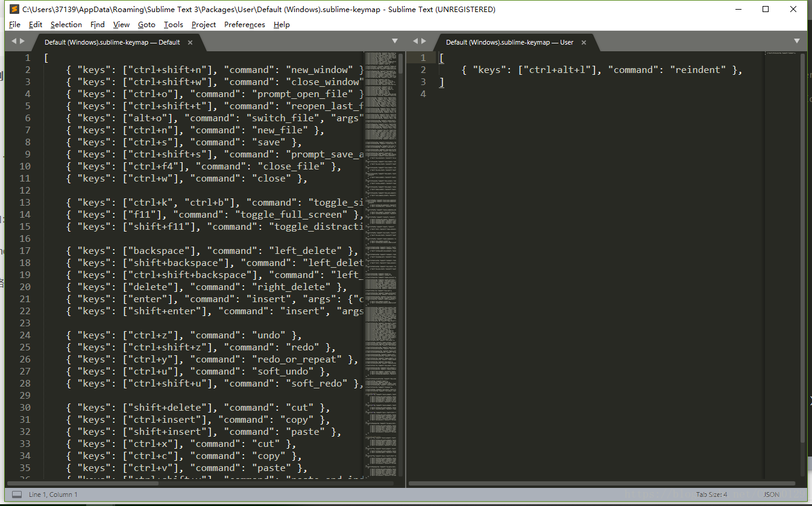The image size is (812, 506).
Task: Go to next tab in left pane
Action: point(23,41)
